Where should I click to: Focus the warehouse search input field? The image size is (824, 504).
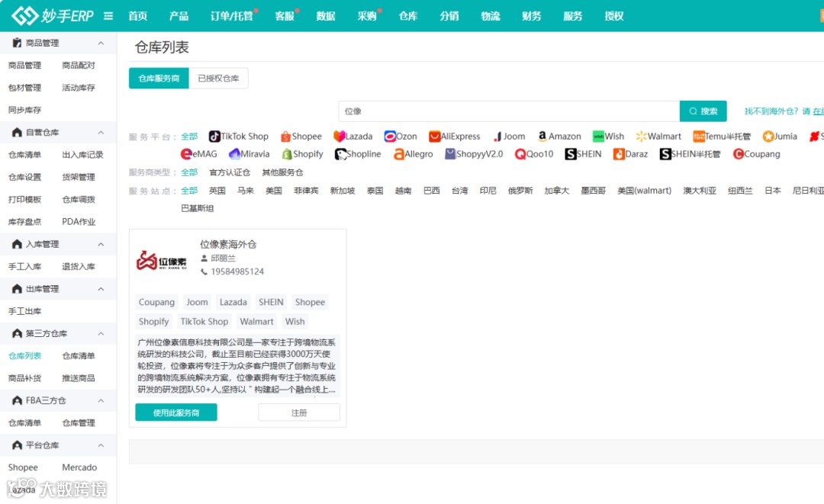(509, 111)
